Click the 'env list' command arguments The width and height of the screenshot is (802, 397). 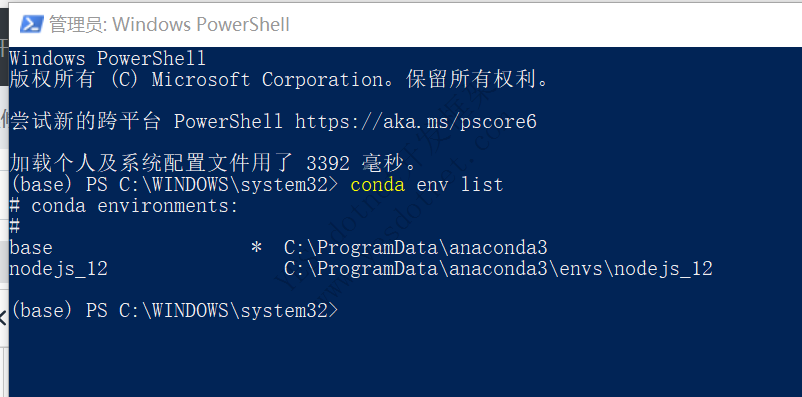460,184
